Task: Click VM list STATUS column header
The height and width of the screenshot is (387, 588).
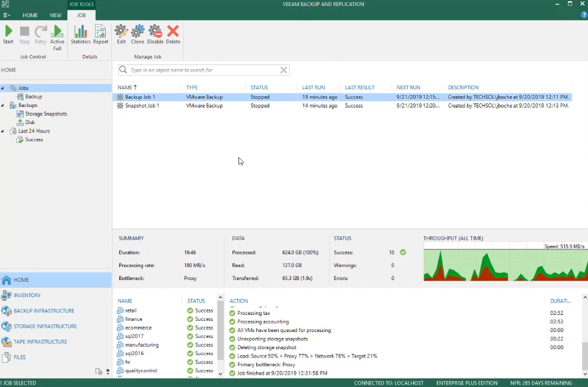Action: (x=196, y=301)
